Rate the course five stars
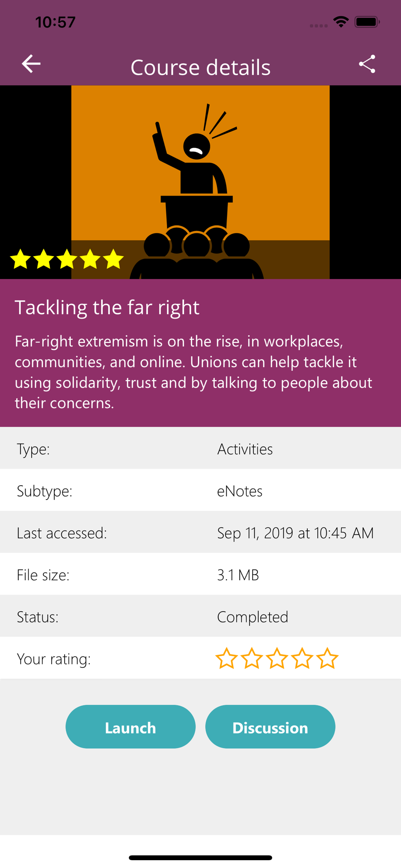Image resolution: width=401 pixels, height=868 pixels. pyautogui.click(x=327, y=658)
